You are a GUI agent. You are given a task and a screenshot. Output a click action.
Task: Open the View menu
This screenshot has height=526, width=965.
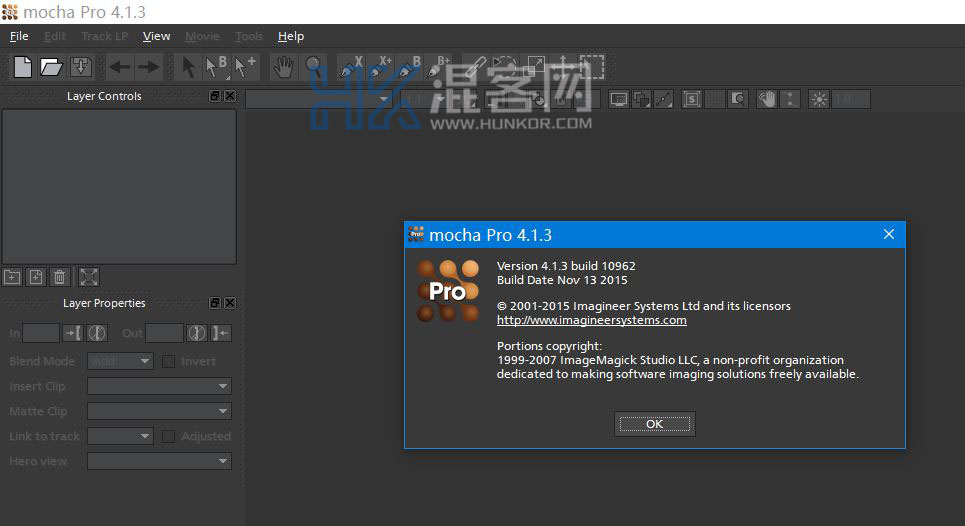click(156, 36)
